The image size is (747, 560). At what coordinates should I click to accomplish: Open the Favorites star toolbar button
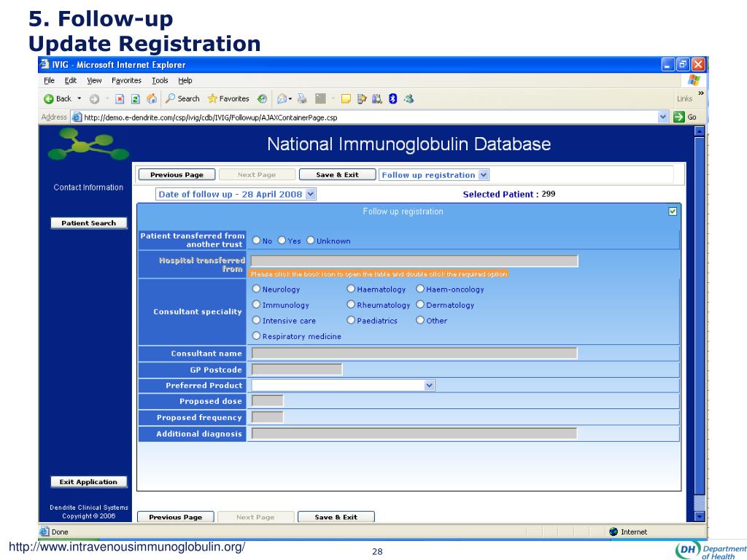(228, 98)
